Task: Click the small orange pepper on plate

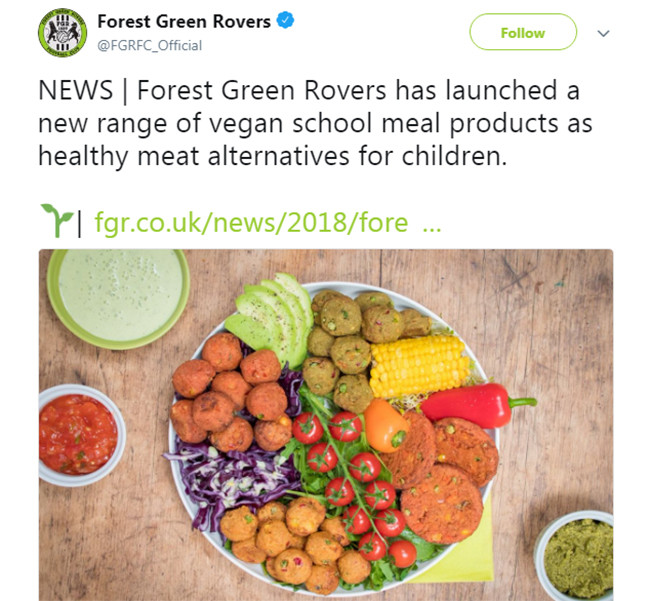Action: pos(385,424)
